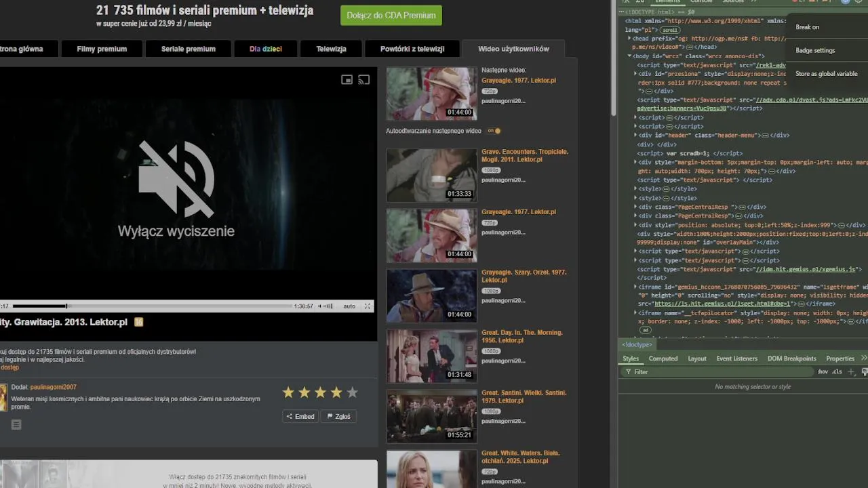Click the volume speaker icon in player bar
This screenshot has width=868, height=488.
point(321,306)
